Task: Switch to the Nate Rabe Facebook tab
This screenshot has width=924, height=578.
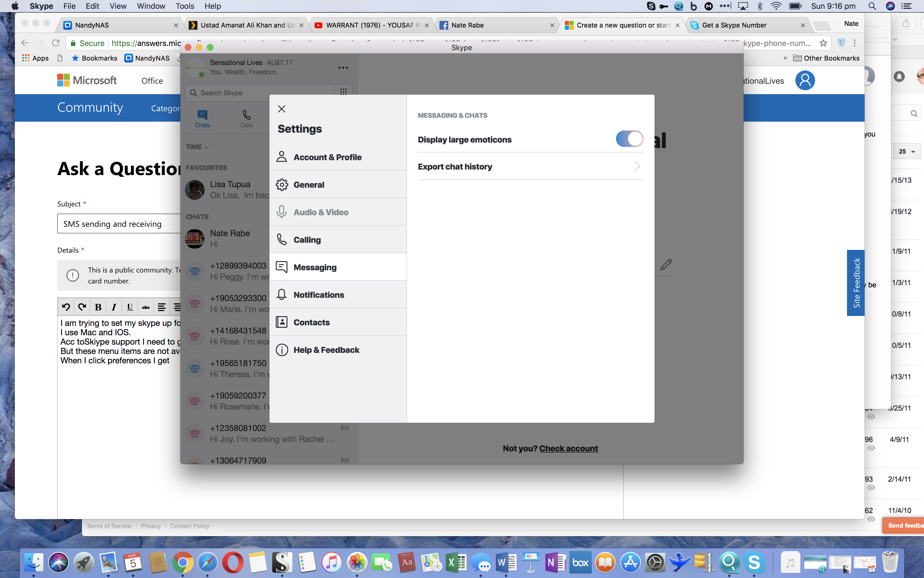Action: tap(496, 25)
